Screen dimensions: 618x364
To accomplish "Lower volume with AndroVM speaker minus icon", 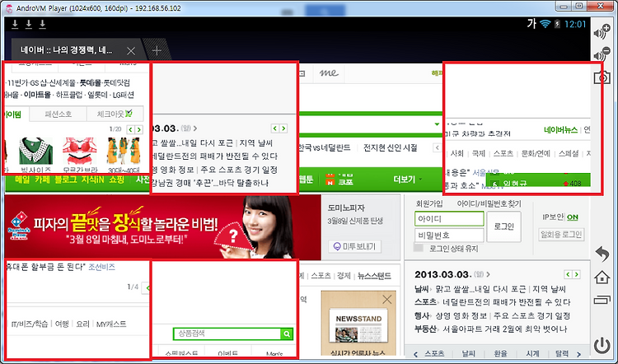I will [602, 54].
